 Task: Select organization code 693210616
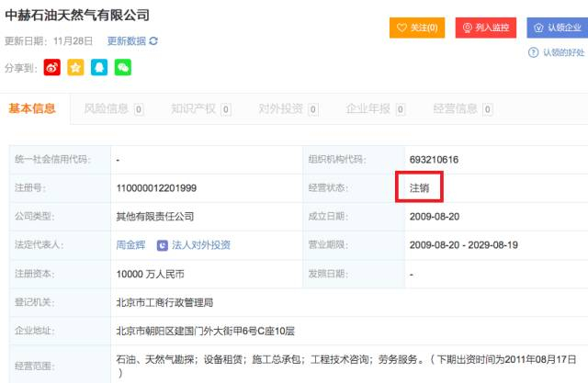pyautogui.click(x=434, y=160)
